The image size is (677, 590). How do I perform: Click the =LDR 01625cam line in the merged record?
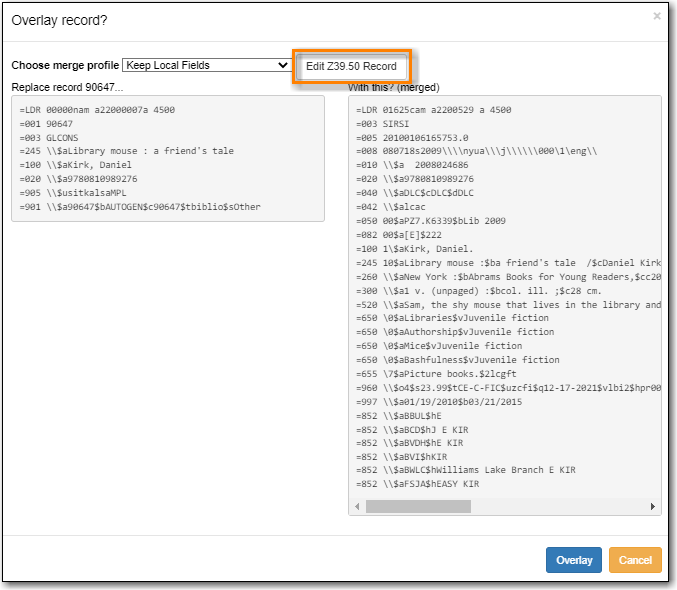pos(433,110)
